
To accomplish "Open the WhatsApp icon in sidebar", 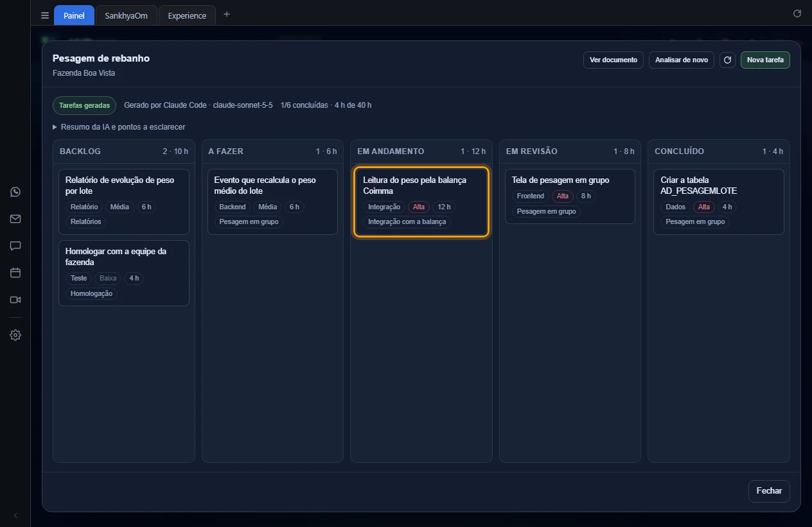I will (15, 192).
